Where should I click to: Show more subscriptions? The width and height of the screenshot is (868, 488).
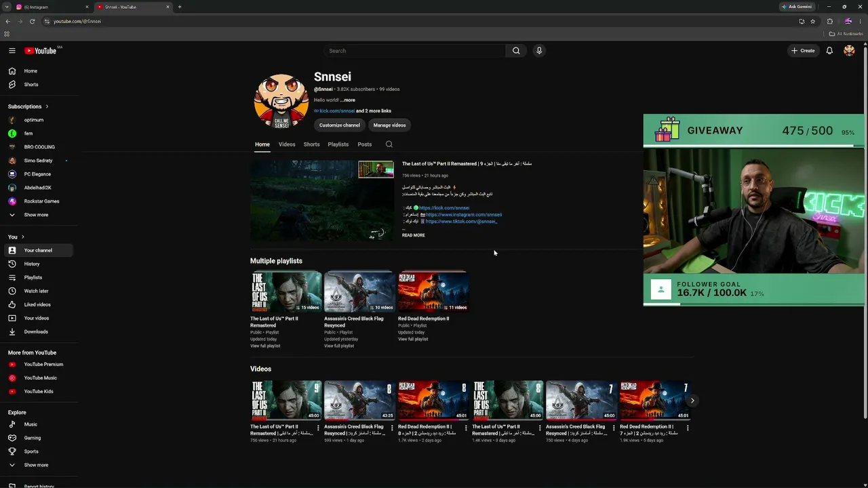pyautogui.click(x=37, y=215)
